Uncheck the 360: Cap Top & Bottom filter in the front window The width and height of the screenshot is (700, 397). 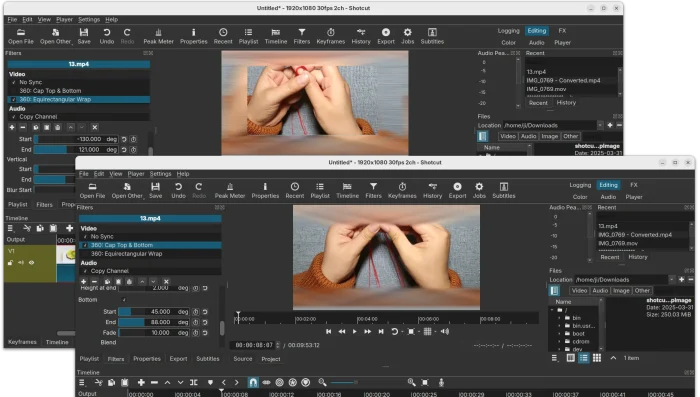point(85,245)
